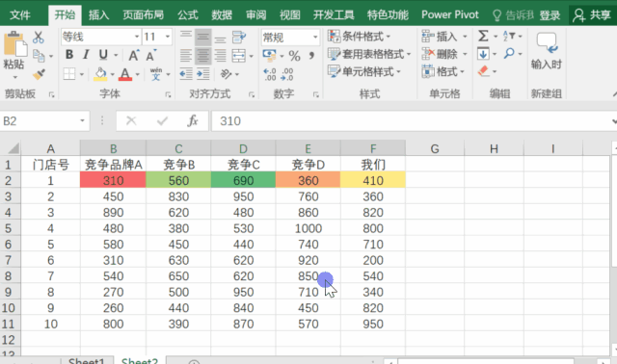The image size is (617, 364).
Task: Align text to the right
Action: (221, 56)
